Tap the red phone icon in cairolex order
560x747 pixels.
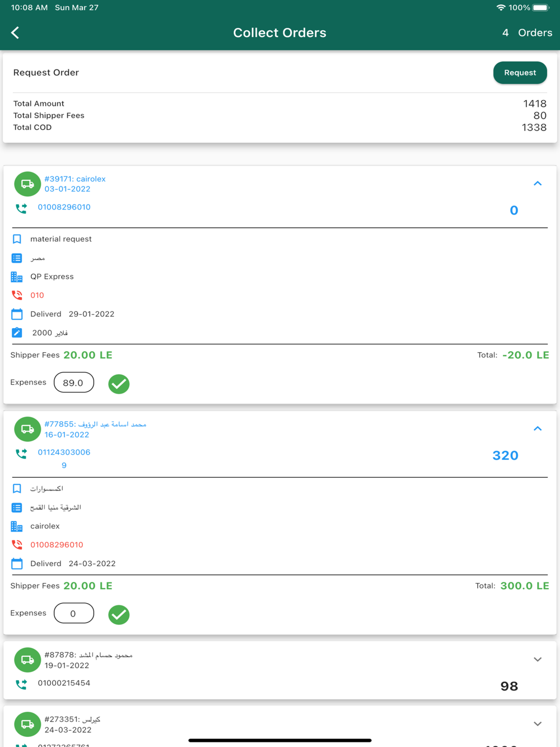pos(17,544)
